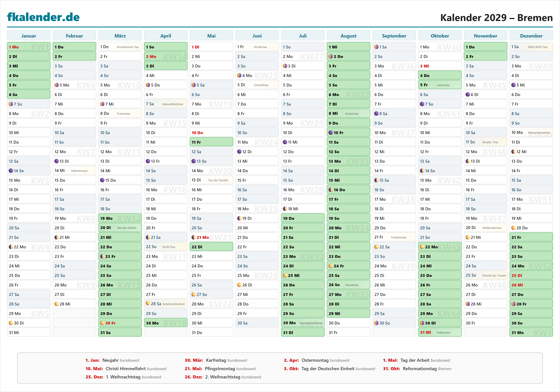Click the Karfreitag legend entry
Image resolution: width=560 pixels, height=392 pixels.
pyautogui.click(x=216, y=360)
